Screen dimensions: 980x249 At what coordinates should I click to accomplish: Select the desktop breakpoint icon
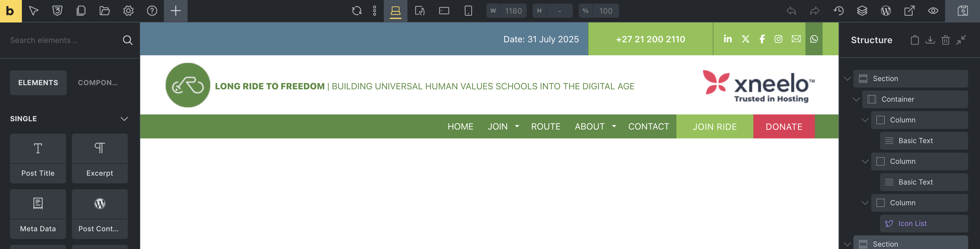pyautogui.click(x=396, y=11)
